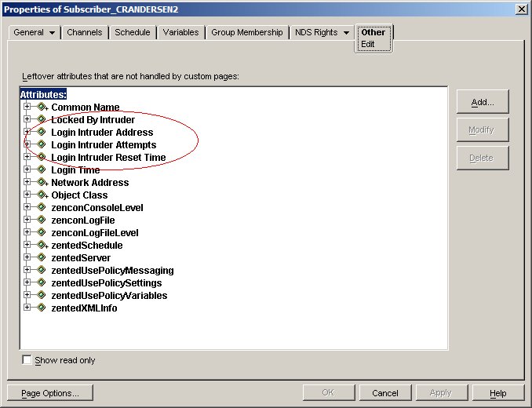Switch to the Variables tab
This screenshot has height=408, width=532.
[x=180, y=32]
